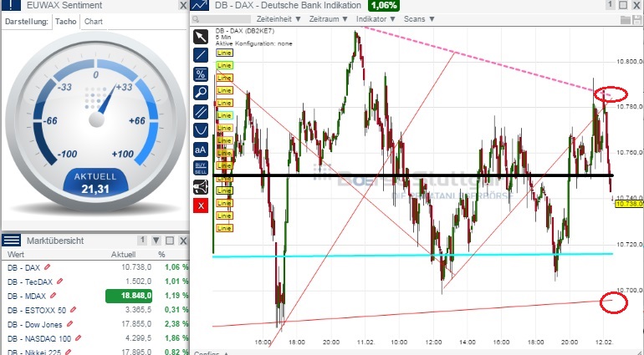Open the folder load-configuration icon in chart toolbar
The height and width of the screenshot is (355, 644).
625,19
